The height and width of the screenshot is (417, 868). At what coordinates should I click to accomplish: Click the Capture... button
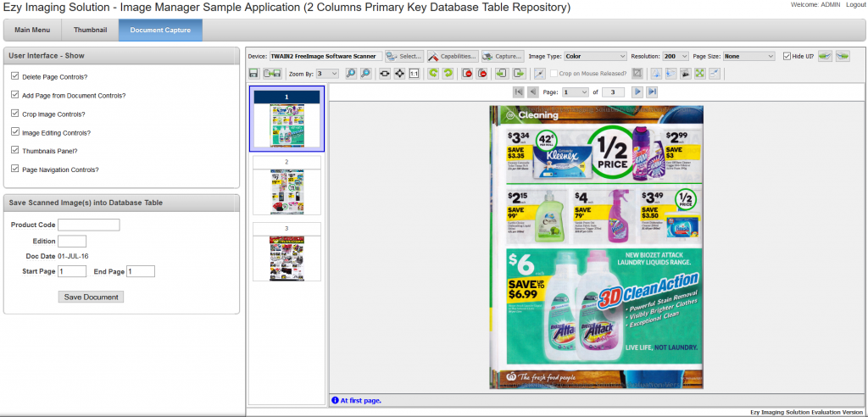click(x=503, y=56)
